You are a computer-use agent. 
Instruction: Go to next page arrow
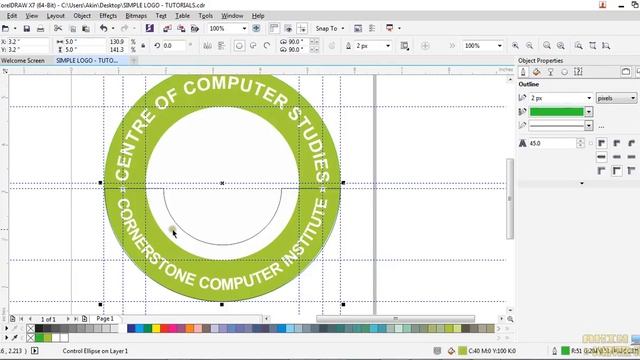(x=68, y=319)
